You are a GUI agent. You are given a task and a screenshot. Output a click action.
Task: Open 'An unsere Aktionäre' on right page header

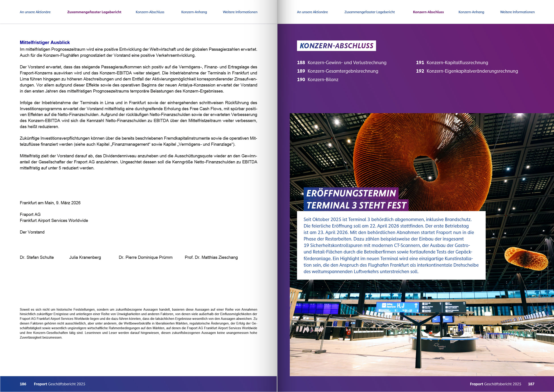[x=312, y=12]
